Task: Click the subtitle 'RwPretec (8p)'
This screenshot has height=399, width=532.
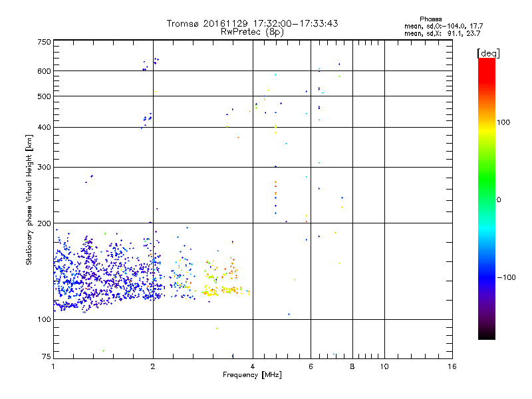Action: 252,32
